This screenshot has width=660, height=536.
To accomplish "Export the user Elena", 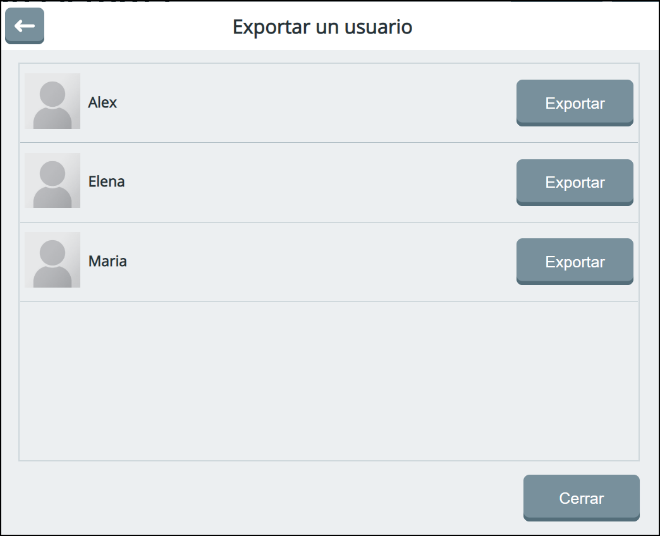I will pyautogui.click(x=574, y=182).
